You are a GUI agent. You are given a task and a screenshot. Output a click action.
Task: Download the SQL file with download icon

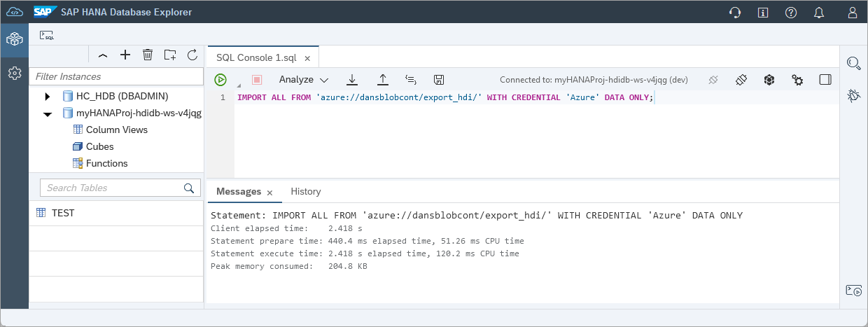click(353, 80)
